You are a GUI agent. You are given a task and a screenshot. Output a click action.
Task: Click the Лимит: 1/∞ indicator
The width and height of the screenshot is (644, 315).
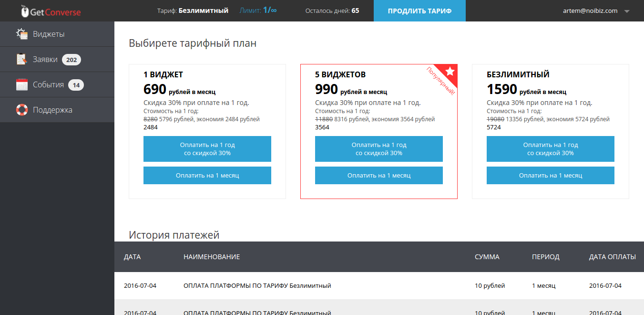[258, 10]
